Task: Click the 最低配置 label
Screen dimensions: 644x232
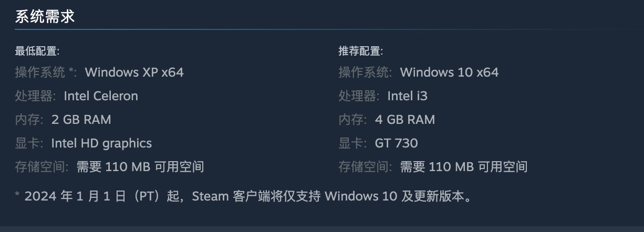Action: coord(37,51)
